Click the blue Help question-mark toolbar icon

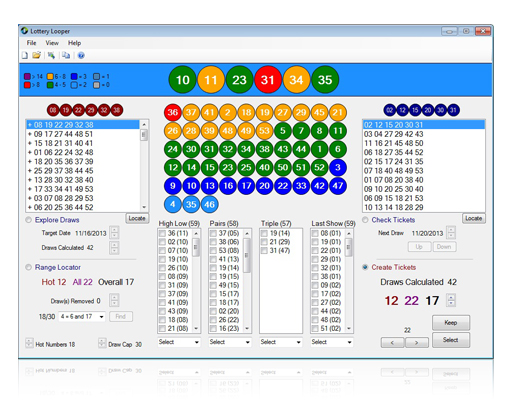(x=81, y=55)
